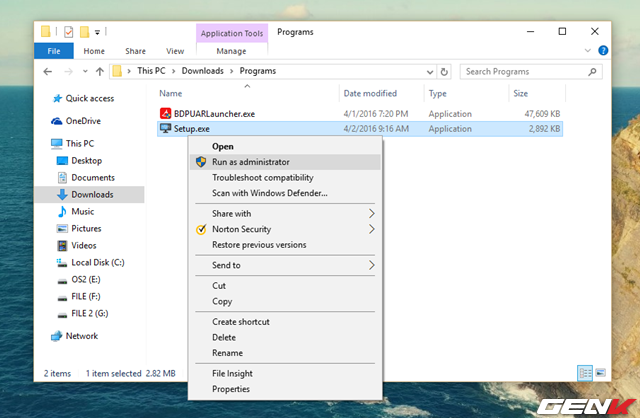Expand the Share with submenu
This screenshot has height=418, width=640.
click(285, 213)
